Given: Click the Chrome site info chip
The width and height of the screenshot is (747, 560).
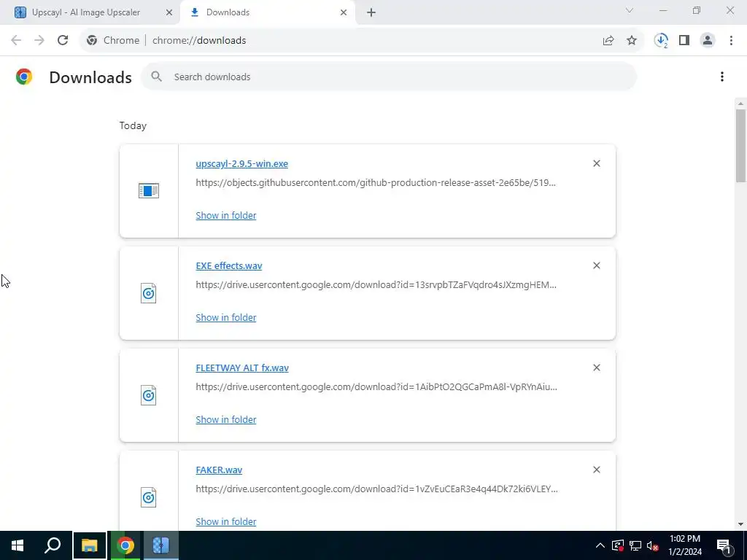Looking at the screenshot, I should [112, 41].
